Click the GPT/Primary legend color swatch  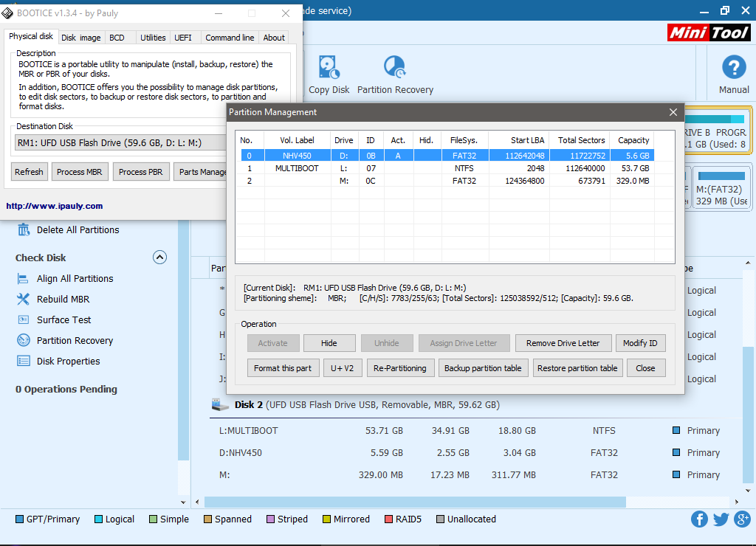(x=19, y=519)
